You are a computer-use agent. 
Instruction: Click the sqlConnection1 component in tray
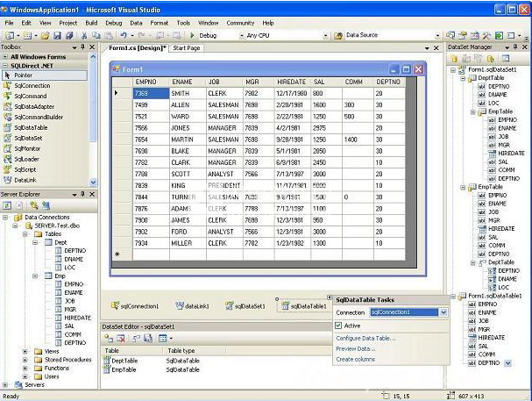point(135,306)
